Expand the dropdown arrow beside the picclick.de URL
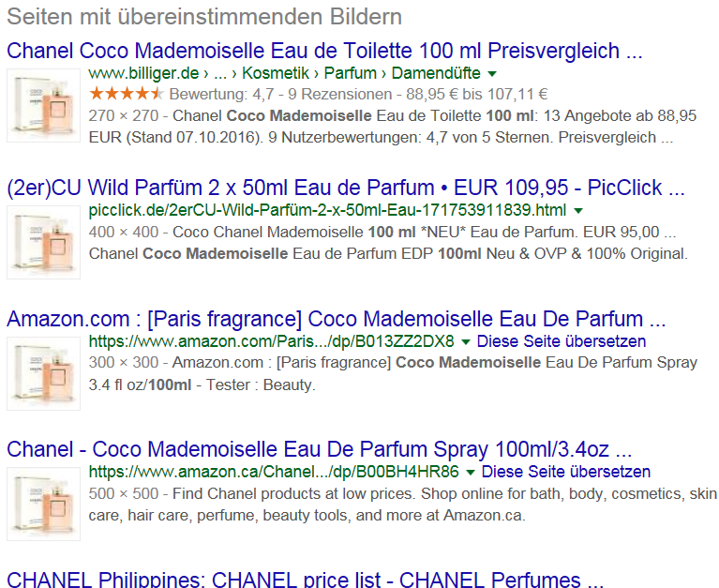Screen dimensions: 719x588 pyautogui.click(x=578, y=211)
